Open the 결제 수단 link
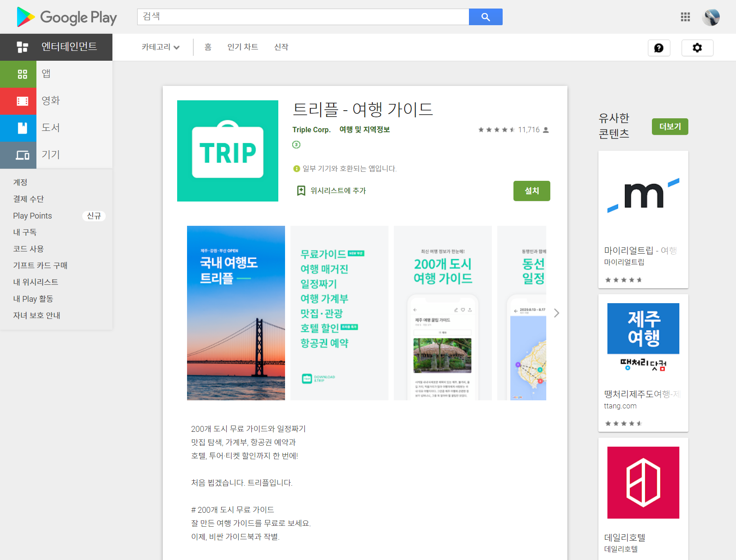This screenshot has height=560, width=736. 28,199
